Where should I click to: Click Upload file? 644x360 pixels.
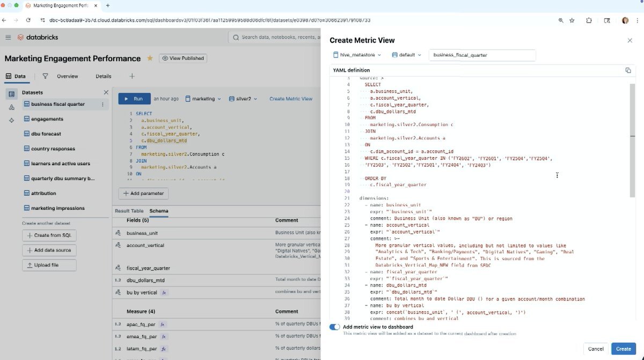[x=49, y=265]
